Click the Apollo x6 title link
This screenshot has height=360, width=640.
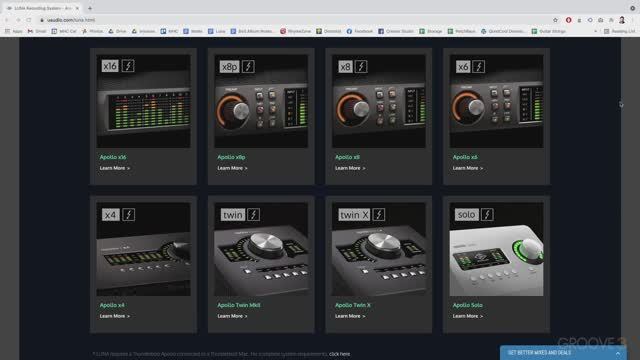tap(465, 157)
